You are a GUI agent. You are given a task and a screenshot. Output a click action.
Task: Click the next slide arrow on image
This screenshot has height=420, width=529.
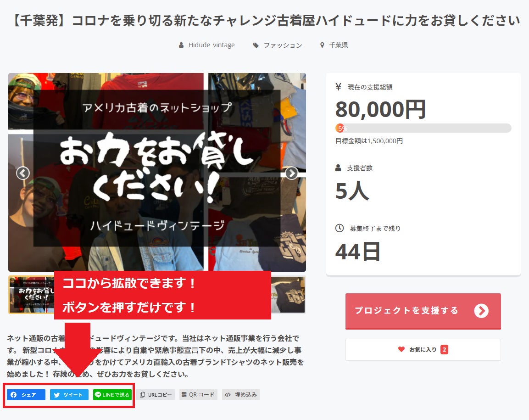(291, 173)
